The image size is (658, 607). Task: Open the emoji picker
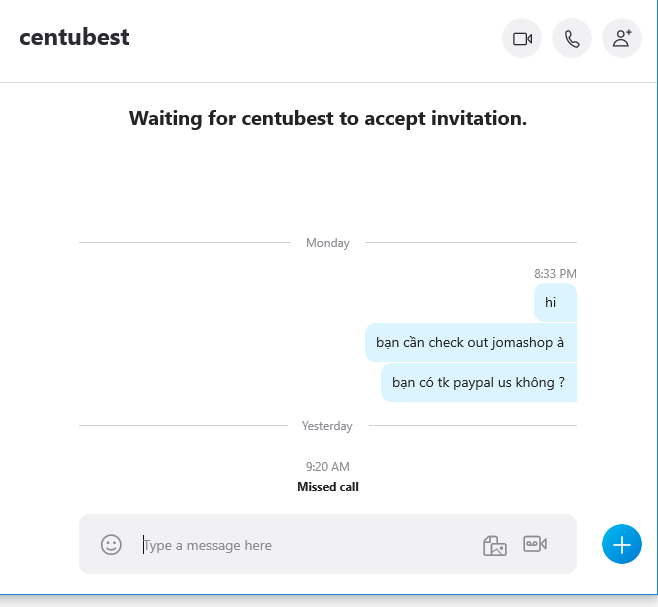111,545
